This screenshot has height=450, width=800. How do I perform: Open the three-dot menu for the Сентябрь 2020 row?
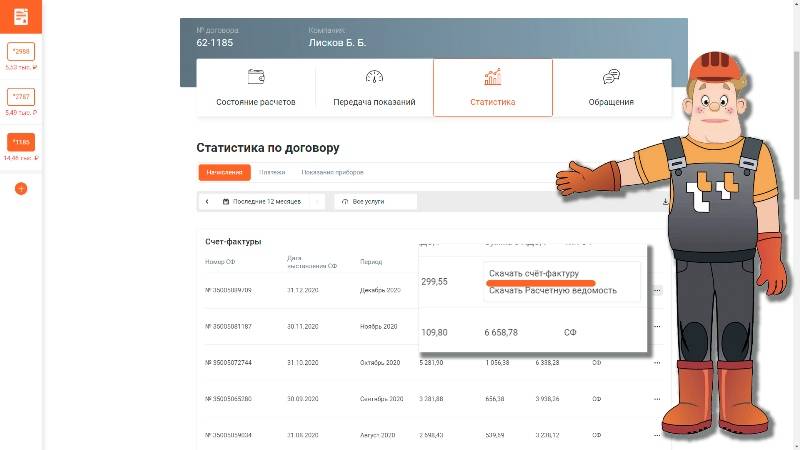(657, 398)
